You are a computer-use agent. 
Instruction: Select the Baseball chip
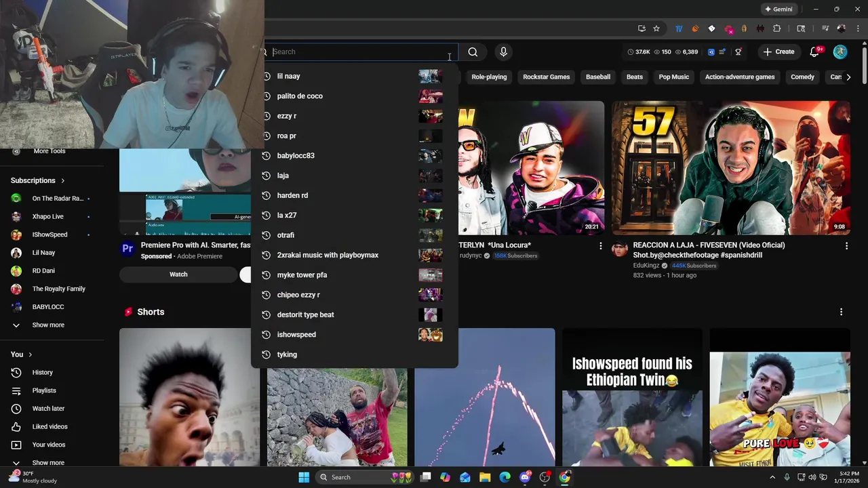[x=598, y=77]
